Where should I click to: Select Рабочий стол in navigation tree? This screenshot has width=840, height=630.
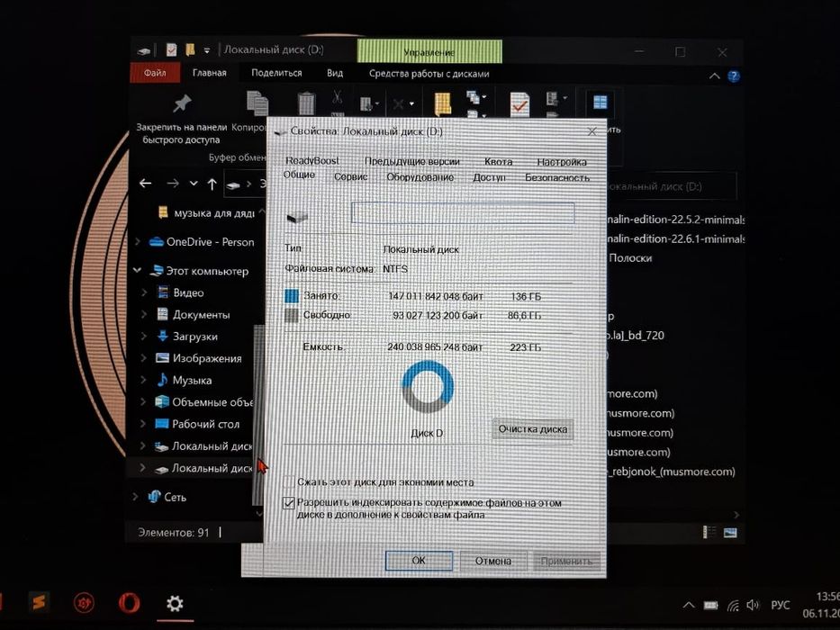(205, 424)
